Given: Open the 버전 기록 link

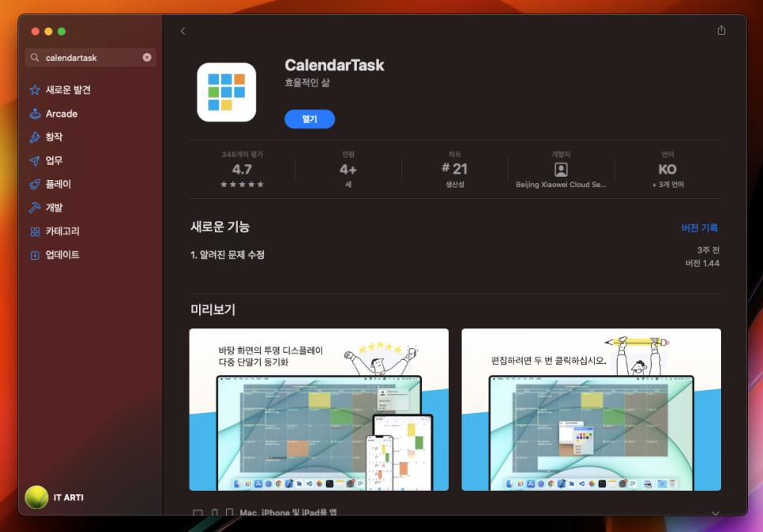Looking at the screenshot, I should (700, 227).
